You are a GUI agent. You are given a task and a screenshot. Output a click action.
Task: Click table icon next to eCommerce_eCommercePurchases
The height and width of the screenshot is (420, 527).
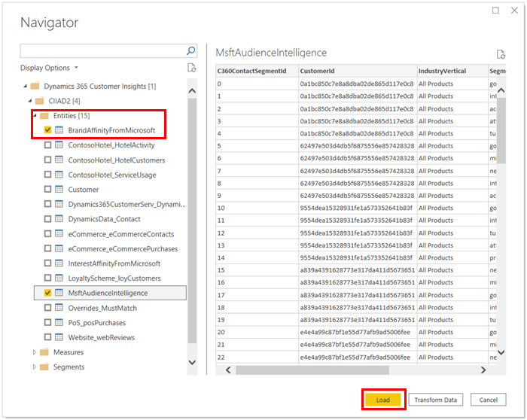click(x=59, y=248)
